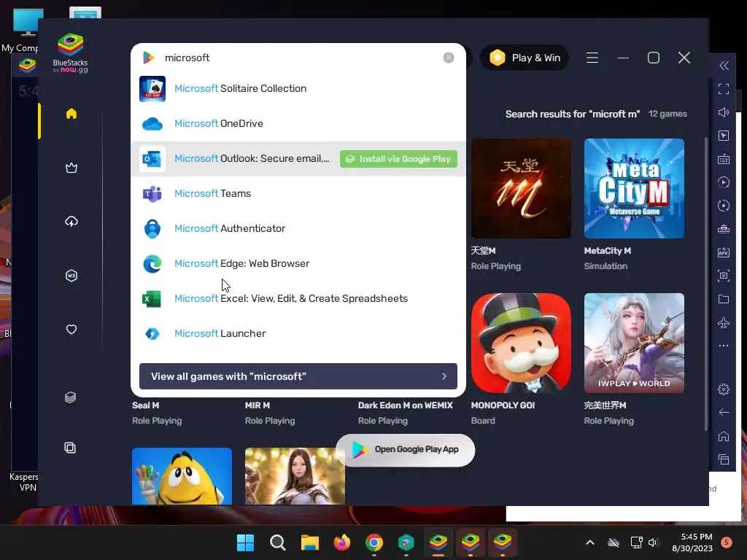Screen dimensions: 747x560
Task: Select Microsoft Launcher suggestion
Action: pos(298,334)
